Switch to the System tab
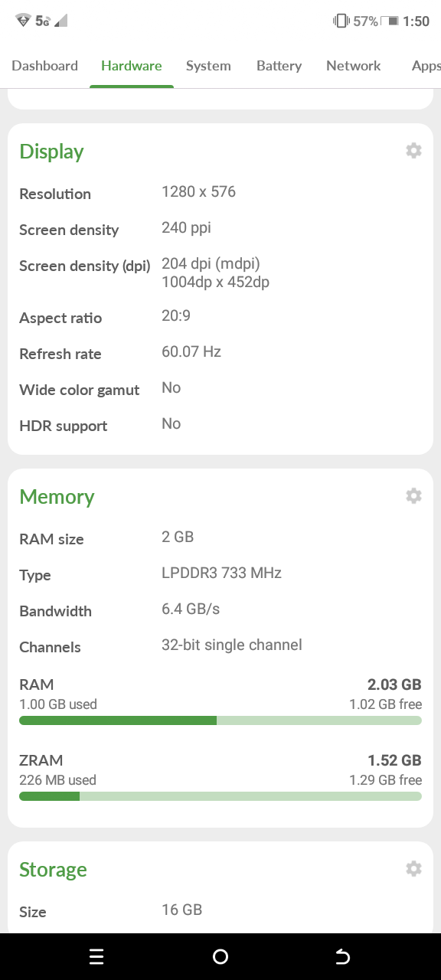Screen dimensions: 441x980 [x=208, y=66]
